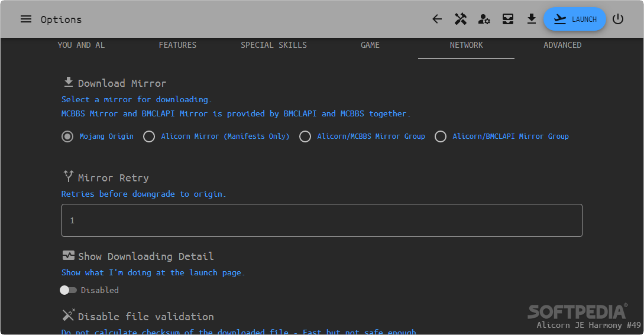Click the Show Downloading Detail monitor icon
644x335 pixels.
69,255
